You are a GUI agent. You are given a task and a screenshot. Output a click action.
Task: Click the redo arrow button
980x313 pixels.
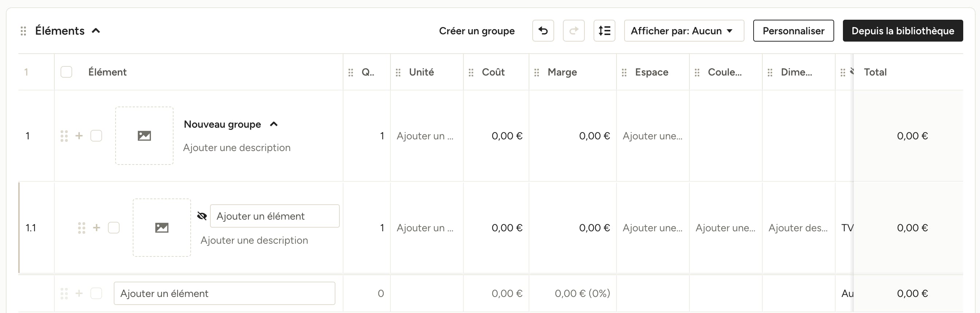point(573,31)
